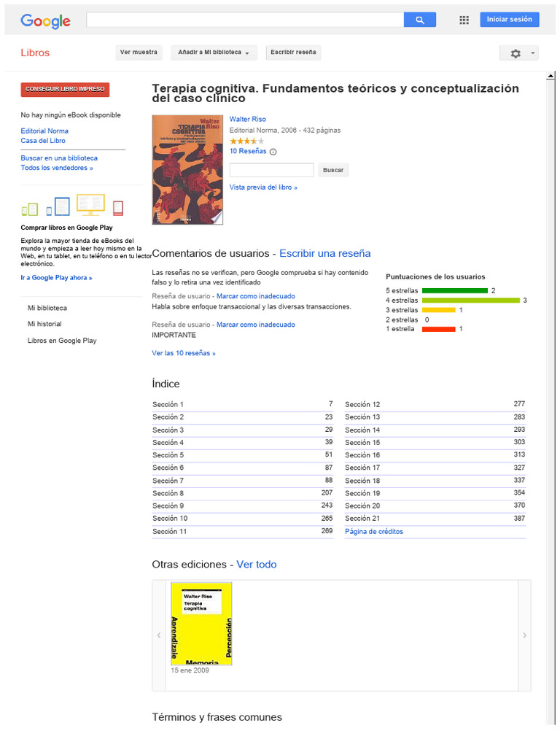The width and height of the screenshot is (560, 747).
Task: Go to previous edition with left arrow
Action: [158, 635]
